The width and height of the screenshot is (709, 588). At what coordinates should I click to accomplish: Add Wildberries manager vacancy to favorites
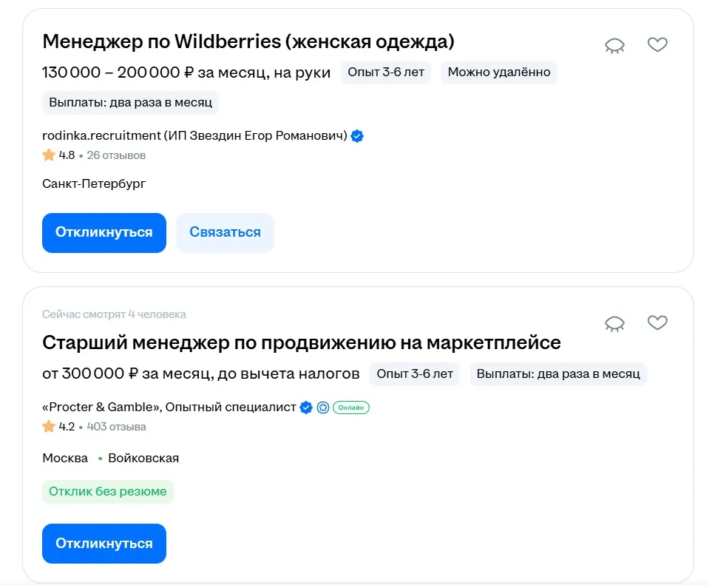[x=657, y=45]
